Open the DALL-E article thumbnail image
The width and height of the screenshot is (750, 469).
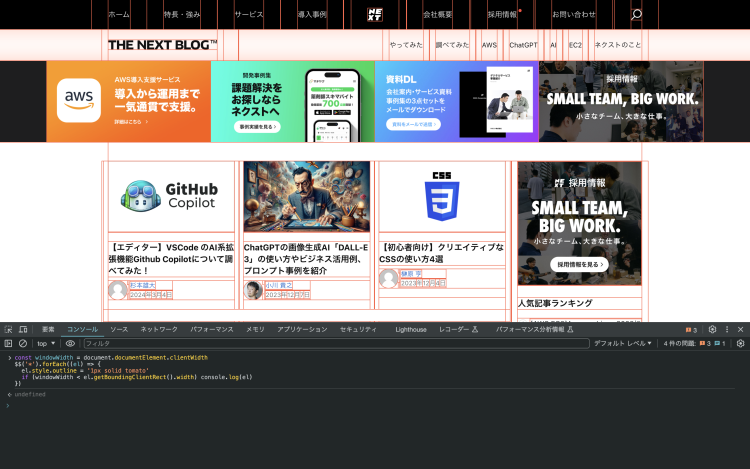click(307, 197)
